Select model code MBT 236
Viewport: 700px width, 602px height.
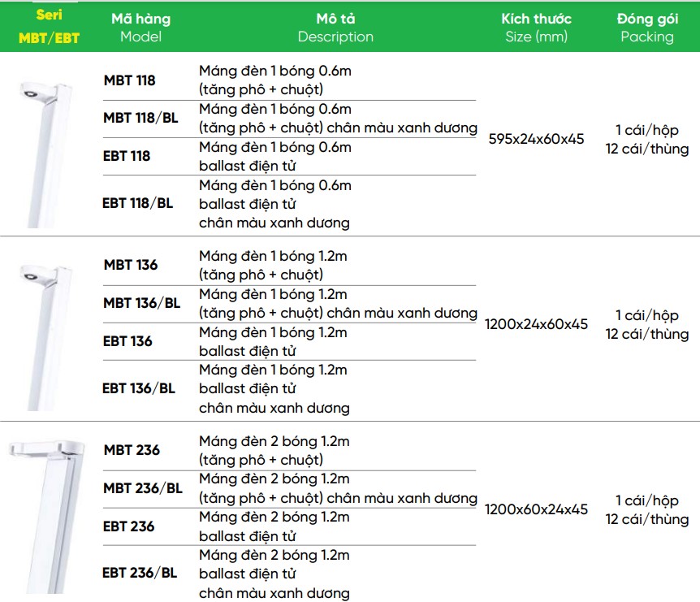pos(132,450)
